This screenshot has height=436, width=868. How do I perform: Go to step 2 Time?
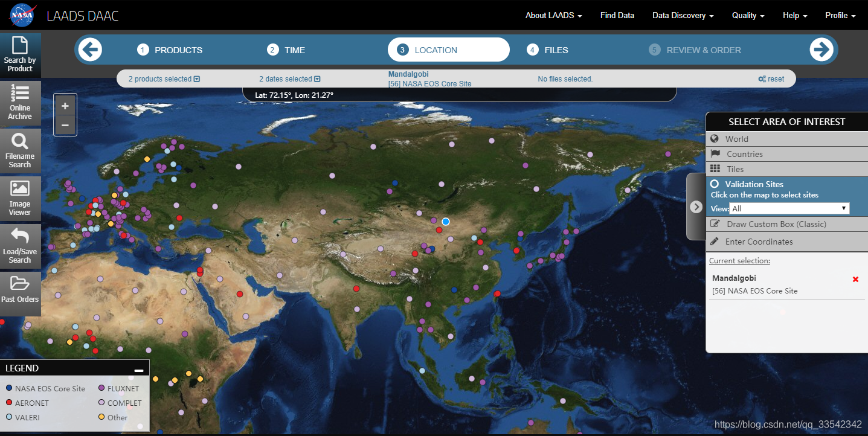286,50
